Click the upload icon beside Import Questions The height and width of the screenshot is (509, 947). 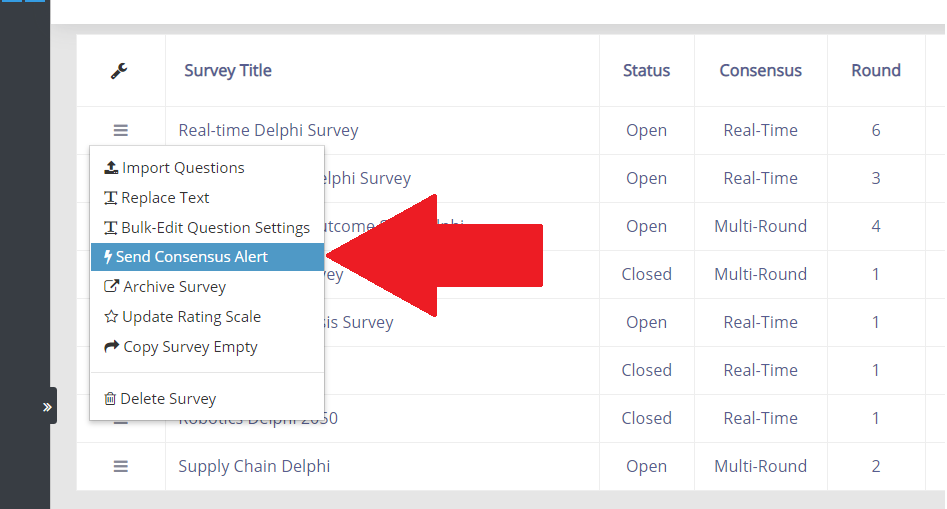click(111, 168)
